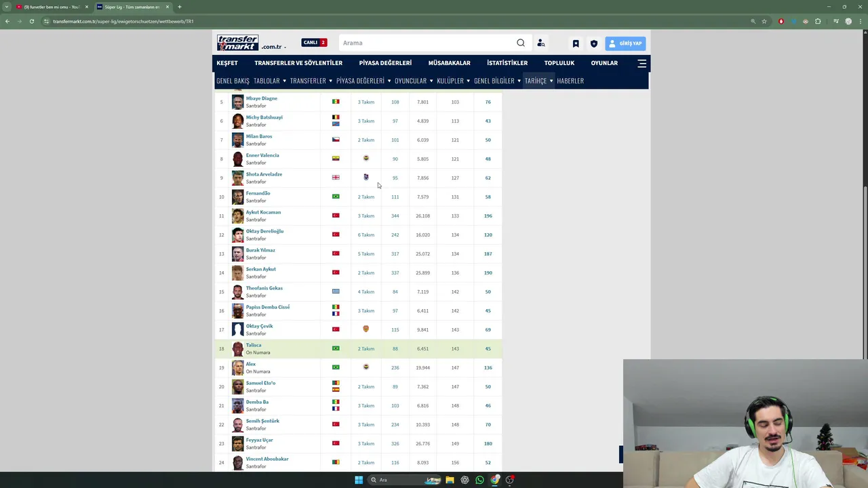Click the GİRİŞ YAP login button

(625, 43)
